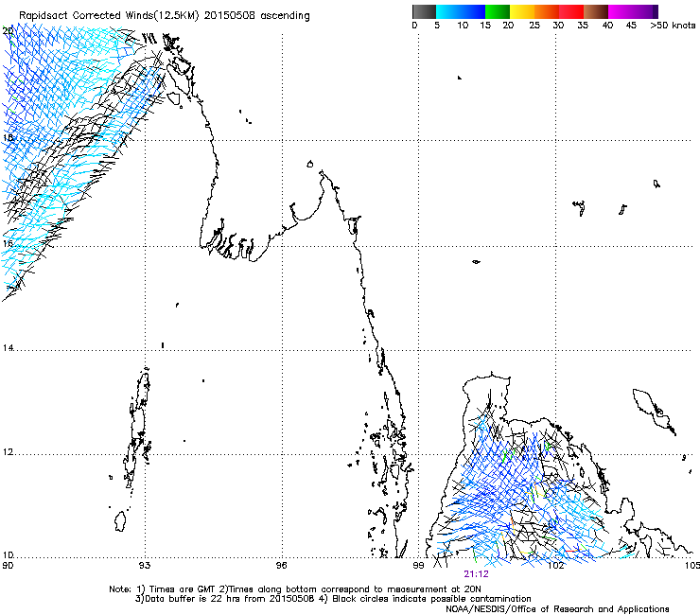This screenshot has width=700, height=615.
Task: Click the "99" longitude axis label
Action: [418, 566]
